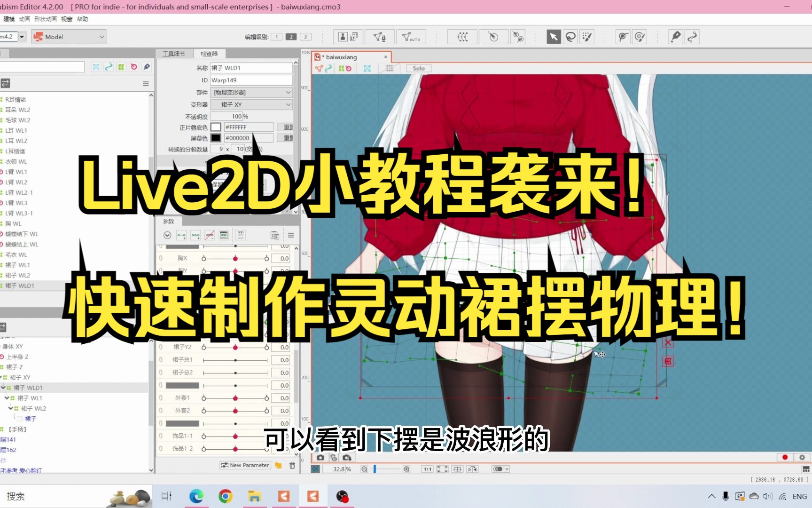Image resolution: width=812 pixels, height=508 pixels.
Task: Activate the lasso selection tool
Action: tap(570, 37)
